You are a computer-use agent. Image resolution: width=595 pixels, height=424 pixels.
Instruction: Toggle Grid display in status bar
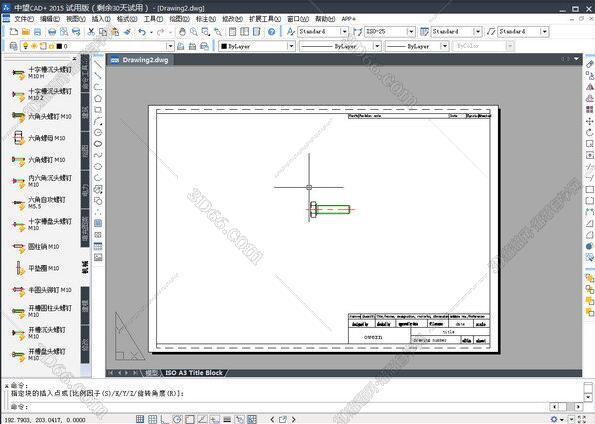[153, 419]
